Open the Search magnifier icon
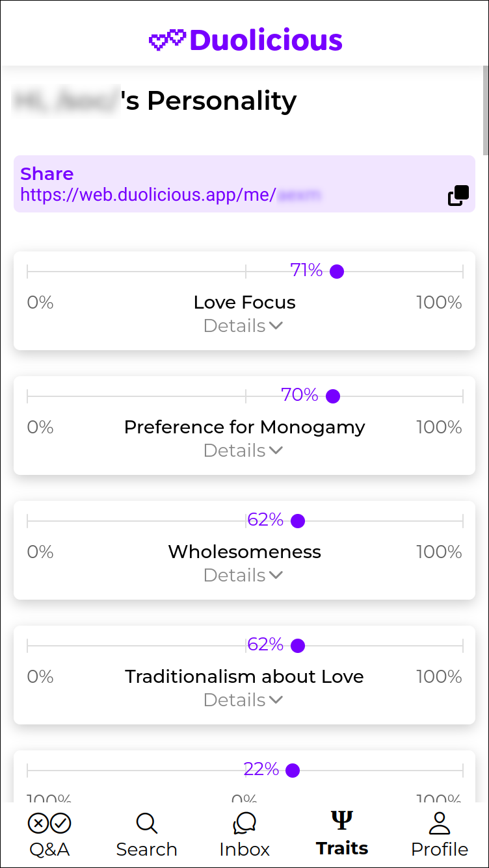 (147, 823)
